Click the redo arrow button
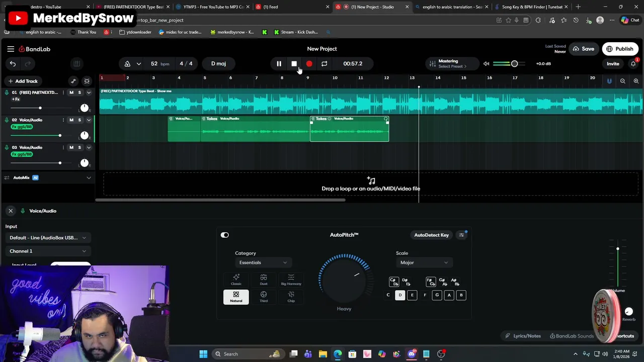 (28, 64)
